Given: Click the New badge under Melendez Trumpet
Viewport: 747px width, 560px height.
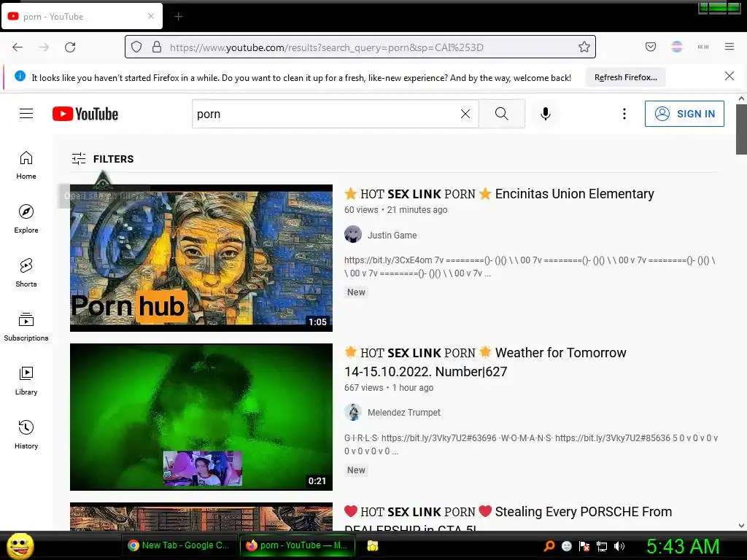Looking at the screenshot, I should tap(356, 470).
